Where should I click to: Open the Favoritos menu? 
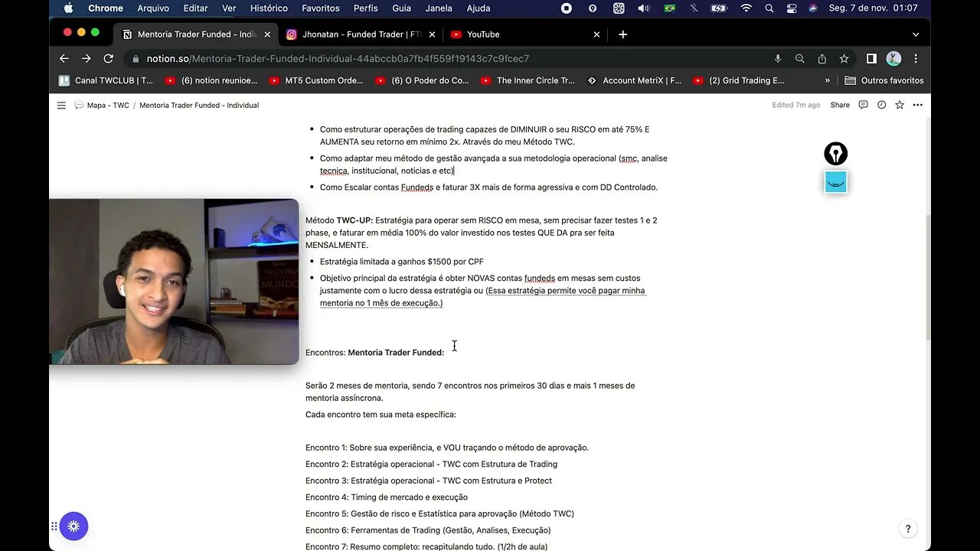tap(321, 8)
